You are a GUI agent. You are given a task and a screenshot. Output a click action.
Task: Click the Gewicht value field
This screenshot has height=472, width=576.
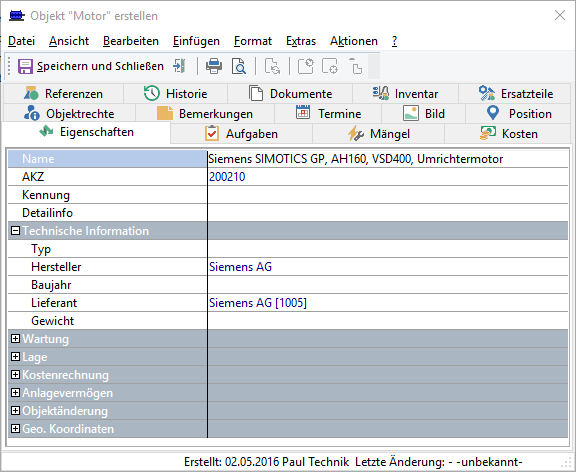click(x=388, y=321)
